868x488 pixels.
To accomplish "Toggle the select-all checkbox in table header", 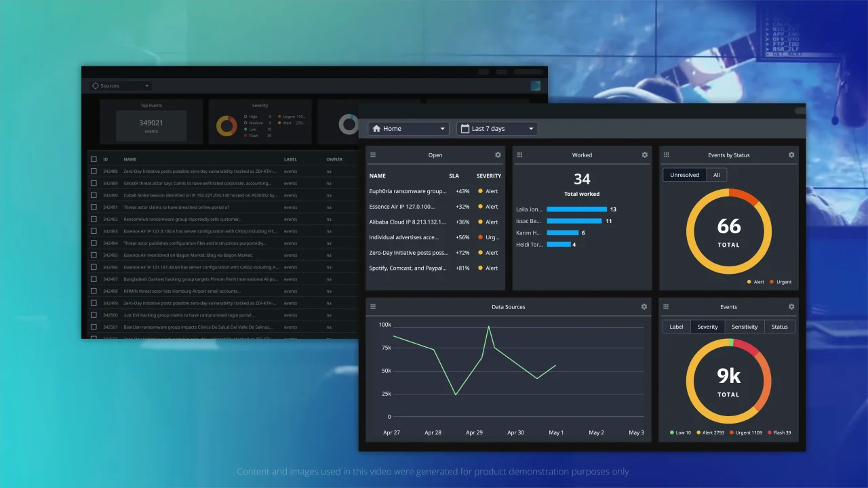I will 94,159.
